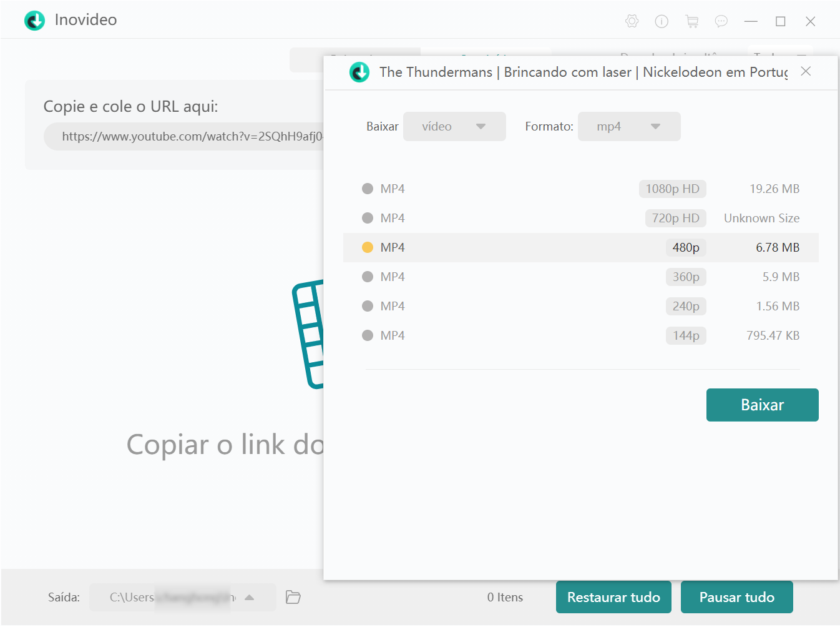
Task: Click the 19.26 MB file size
Action: (x=774, y=189)
